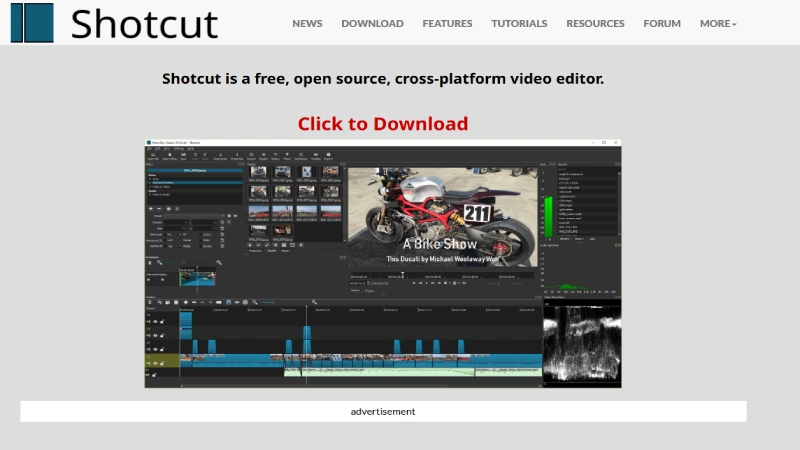Open the RESOURCES nav item
This screenshot has height=450, width=800.
pos(595,23)
